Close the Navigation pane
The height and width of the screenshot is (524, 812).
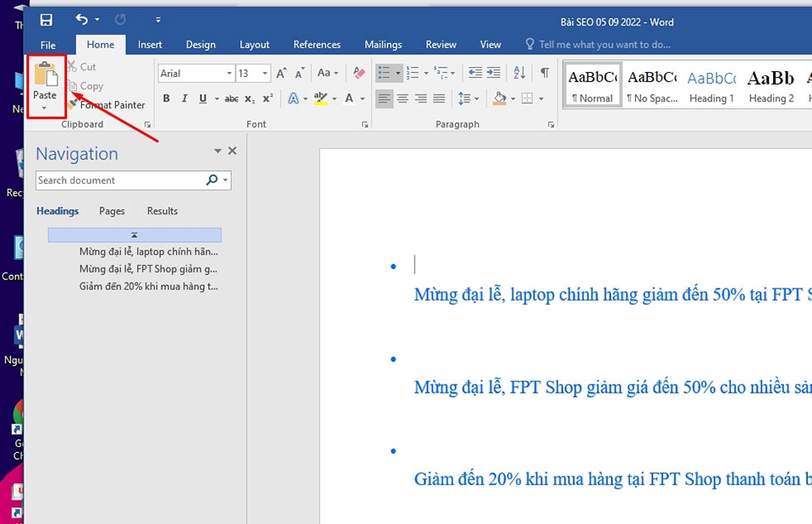click(233, 151)
